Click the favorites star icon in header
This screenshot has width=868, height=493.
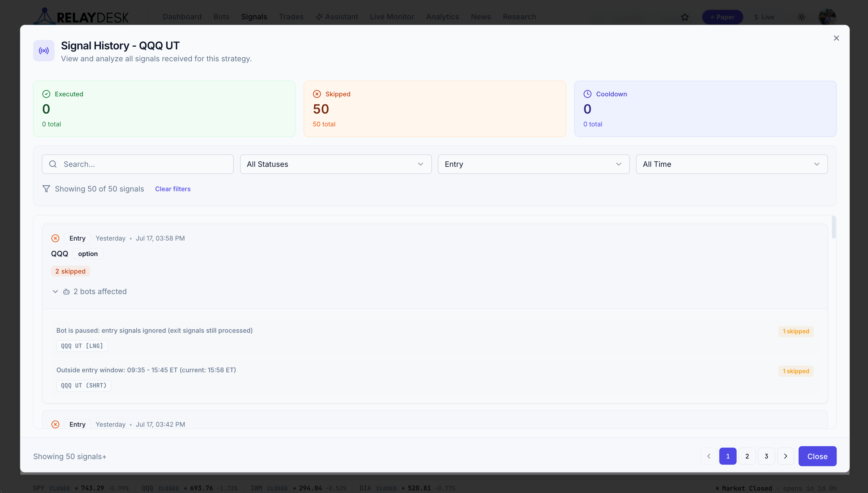click(x=685, y=17)
